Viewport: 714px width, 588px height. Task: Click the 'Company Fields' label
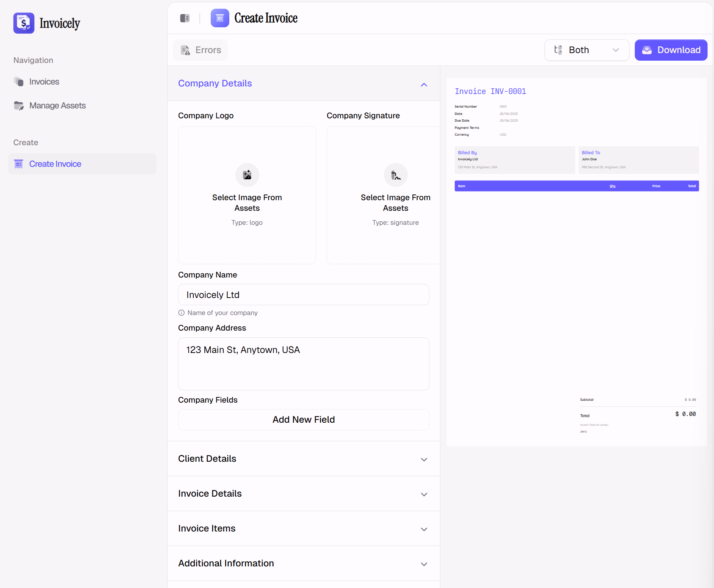tap(208, 400)
